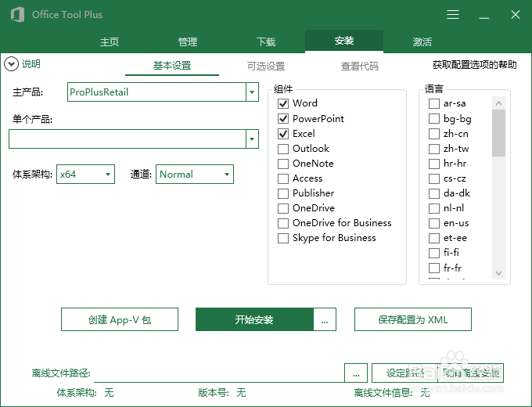Switch to the 下载 tab
Image resolution: width=532 pixels, height=407 pixels.
pos(266,41)
